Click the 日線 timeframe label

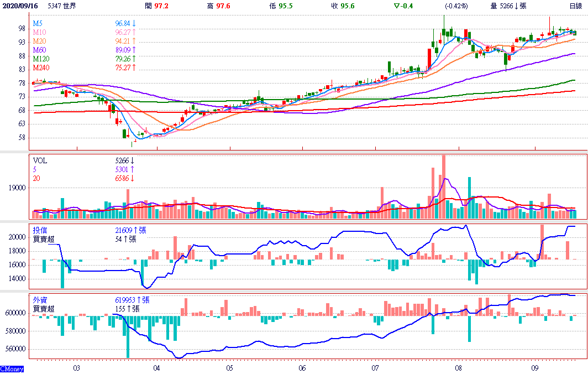pyautogui.click(x=575, y=6)
